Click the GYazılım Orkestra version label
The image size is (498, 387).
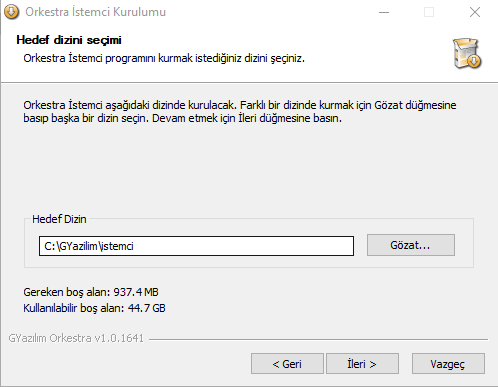click(x=76, y=338)
